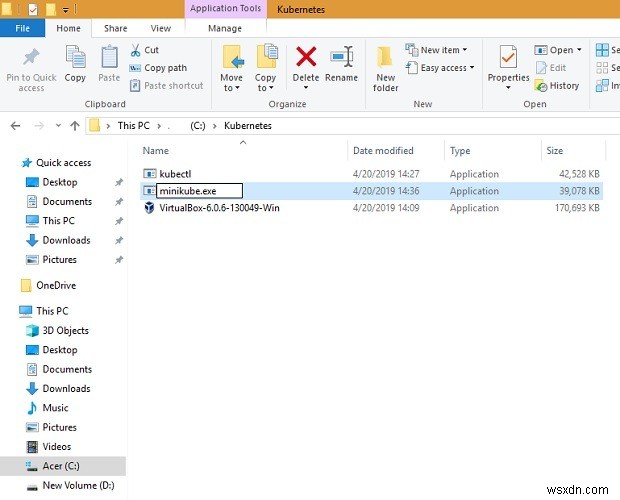This screenshot has height=500, width=620.
Task: Click (C:) in the address path
Action: pyautogui.click(x=197, y=126)
